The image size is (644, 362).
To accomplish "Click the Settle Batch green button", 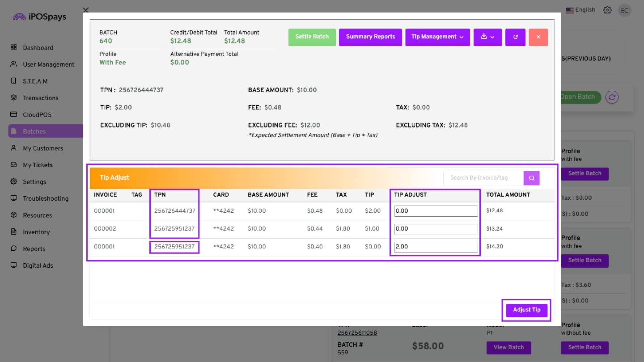I will coord(312,37).
